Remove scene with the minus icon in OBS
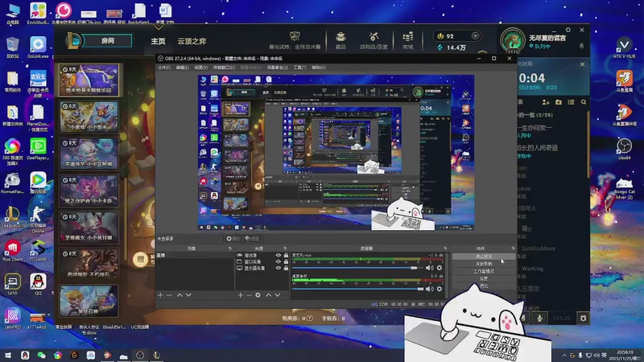The height and width of the screenshot is (362, 644). pos(169,295)
